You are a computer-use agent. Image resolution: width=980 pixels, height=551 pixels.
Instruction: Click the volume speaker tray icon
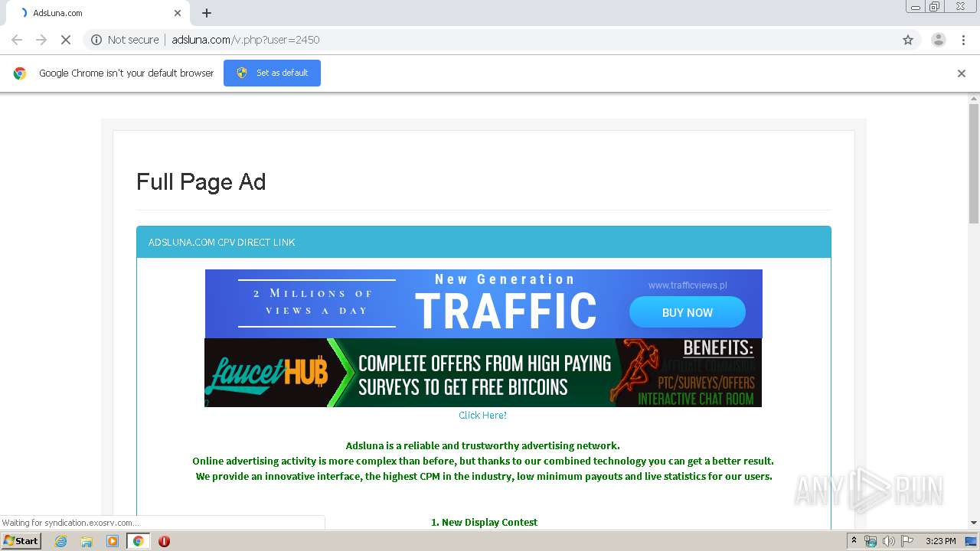888,541
